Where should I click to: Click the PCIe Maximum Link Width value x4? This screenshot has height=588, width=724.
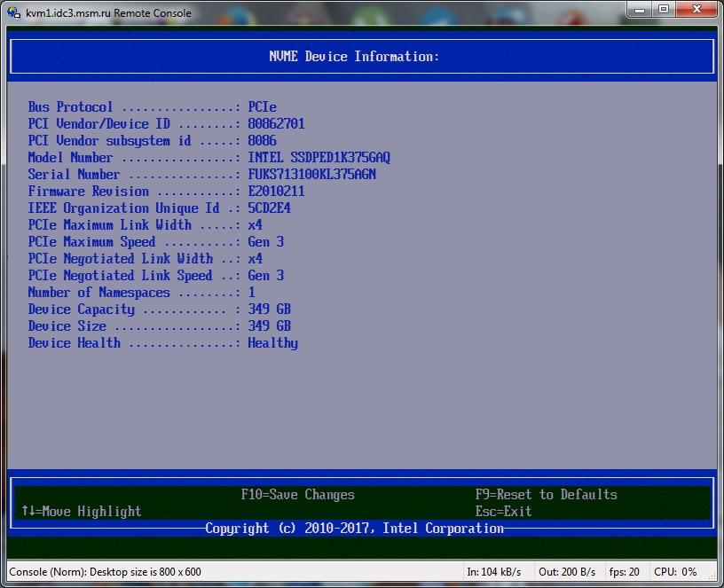[x=256, y=225]
